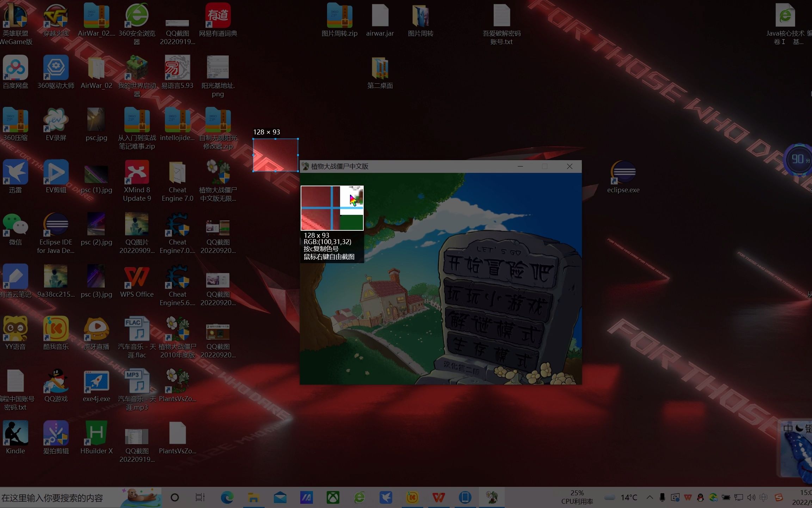The height and width of the screenshot is (508, 812).
Task: Open 百度网盘 desktop shortcut
Action: pos(16,73)
